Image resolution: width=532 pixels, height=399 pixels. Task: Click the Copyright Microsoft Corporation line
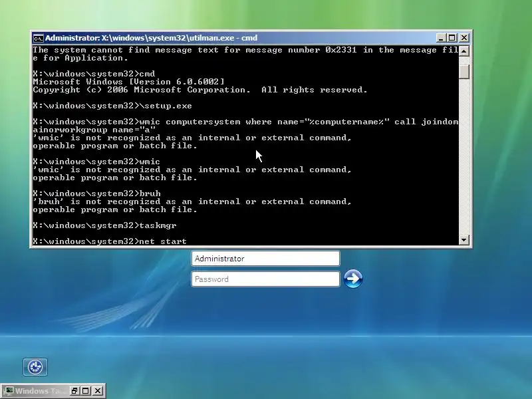coord(200,90)
